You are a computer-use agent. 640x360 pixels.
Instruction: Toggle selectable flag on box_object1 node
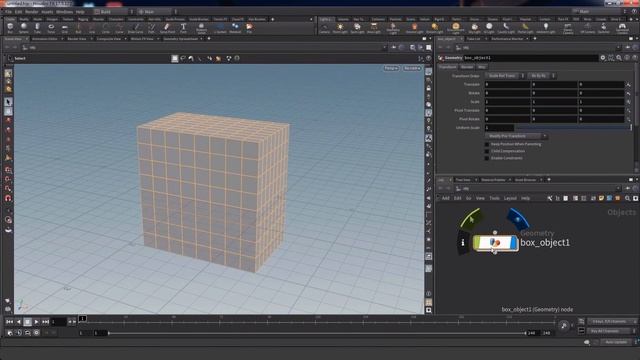[477, 243]
